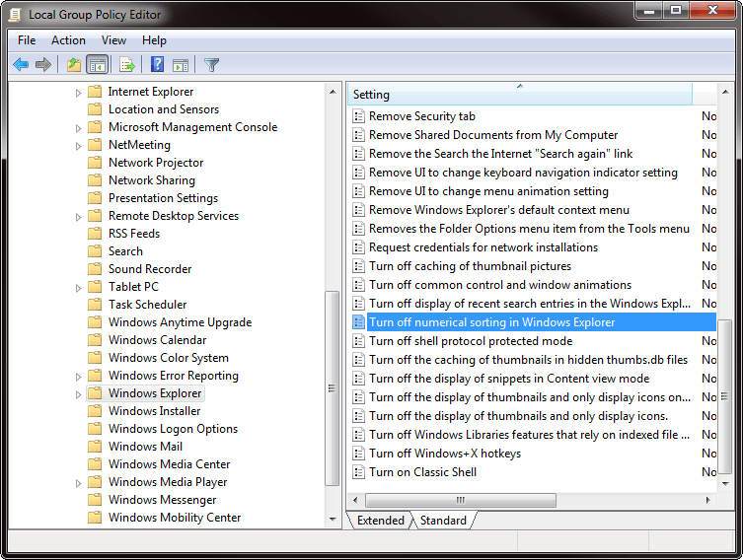Switch to the Extended tab
743x560 pixels.
pos(380,521)
